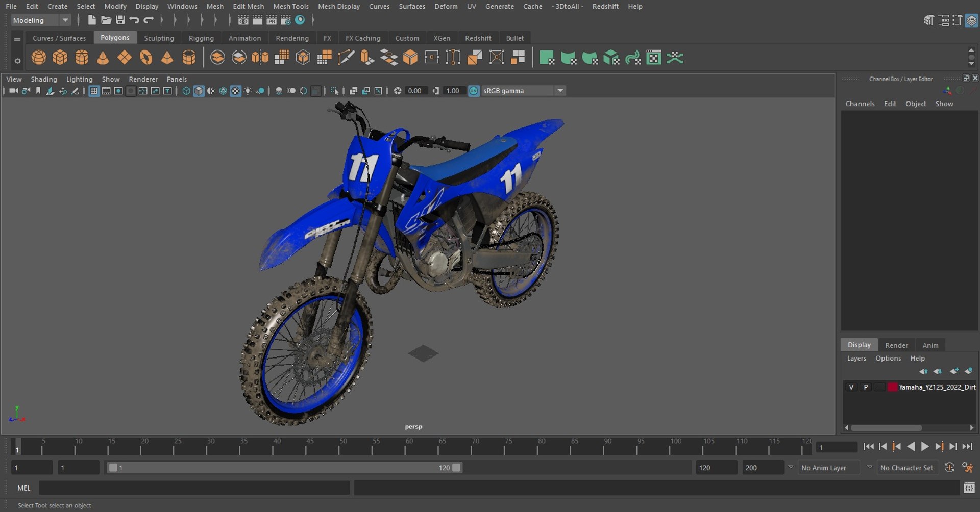Image resolution: width=980 pixels, height=512 pixels.
Task: Open the No Anim Layer dropdown
Action: click(828, 468)
